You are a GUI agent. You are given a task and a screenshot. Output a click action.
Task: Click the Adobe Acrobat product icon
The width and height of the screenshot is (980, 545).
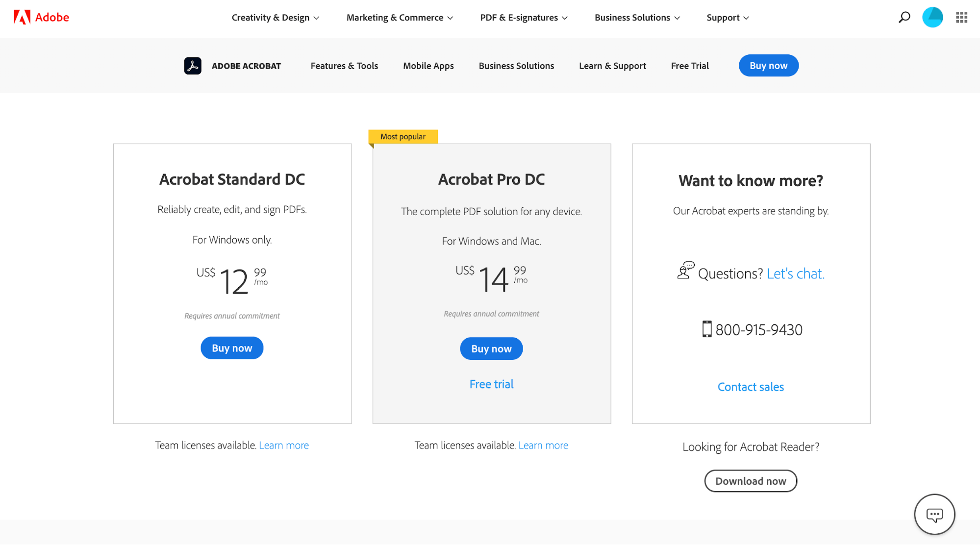point(193,65)
